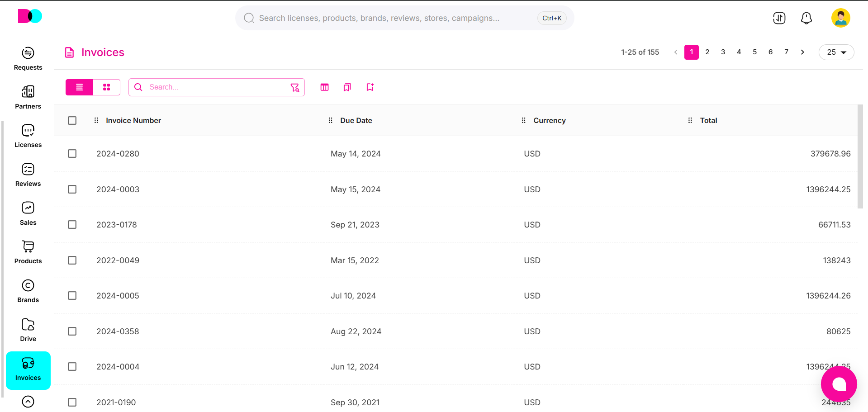Check the box for invoice 2024-0358

[72, 331]
